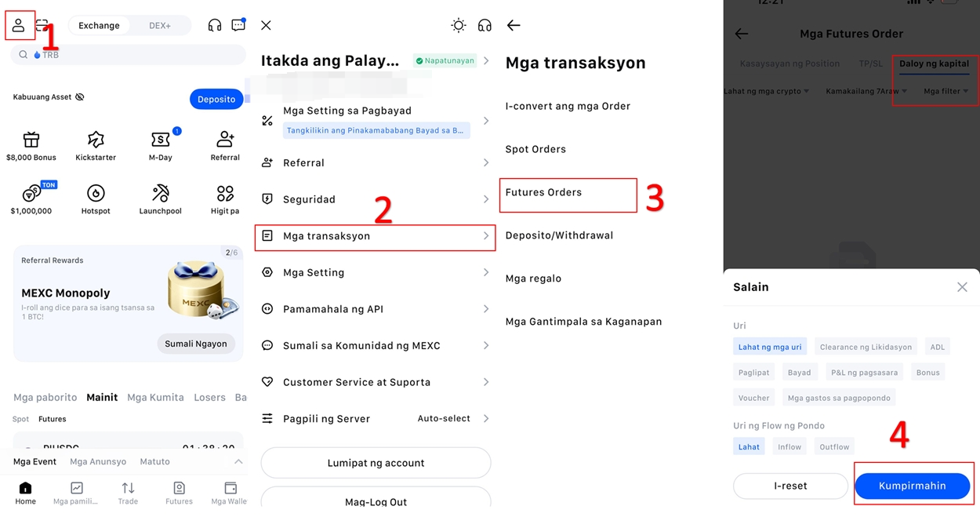This screenshot has width=980, height=517.
Task: Open Futures in the bottom navigation
Action: (x=179, y=493)
